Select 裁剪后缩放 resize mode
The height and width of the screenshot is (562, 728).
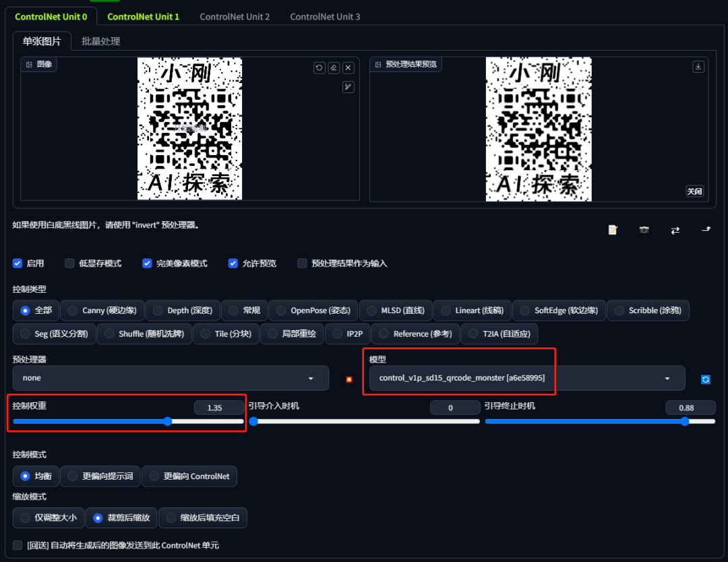[121, 517]
